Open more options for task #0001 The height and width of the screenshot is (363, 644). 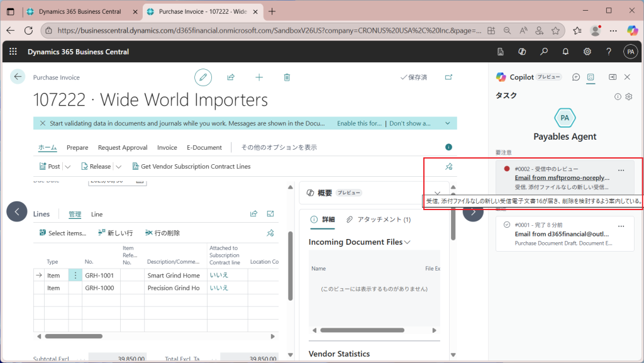[621, 226]
